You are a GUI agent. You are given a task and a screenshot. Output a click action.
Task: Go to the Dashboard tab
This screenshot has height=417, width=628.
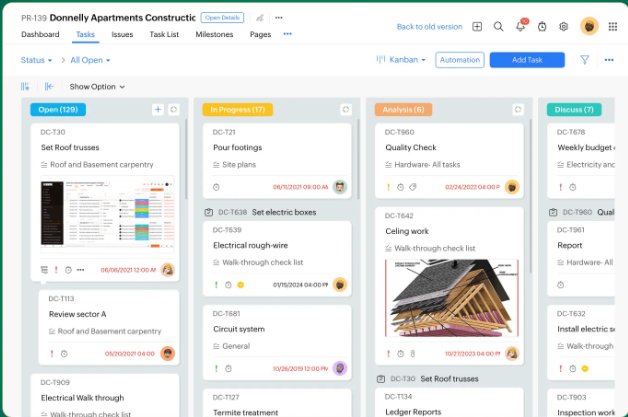pyautogui.click(x=40, y=34)
